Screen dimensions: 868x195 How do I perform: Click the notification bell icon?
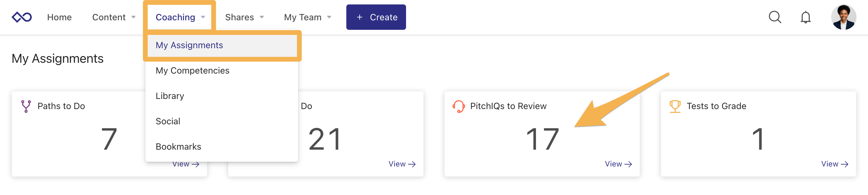(805, 17)
